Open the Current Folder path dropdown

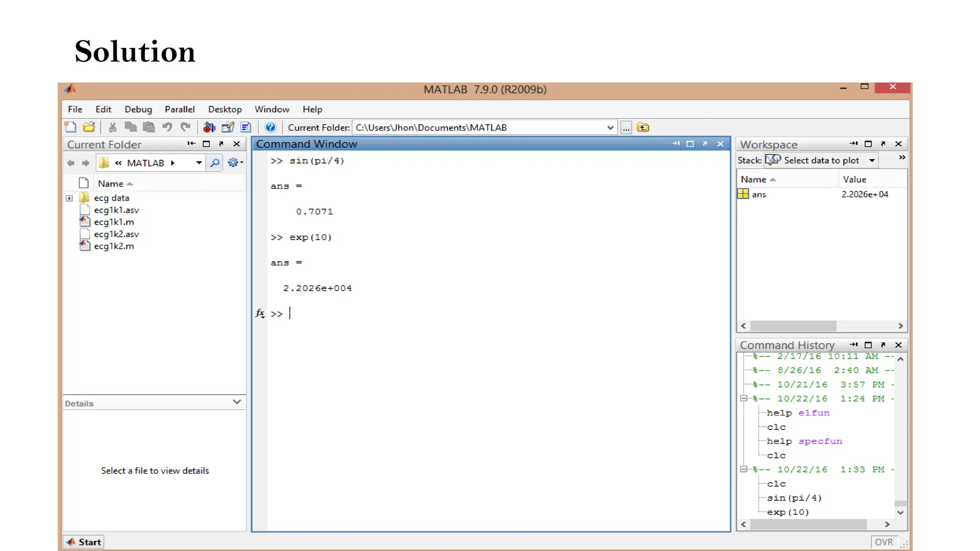pos(610,128)
